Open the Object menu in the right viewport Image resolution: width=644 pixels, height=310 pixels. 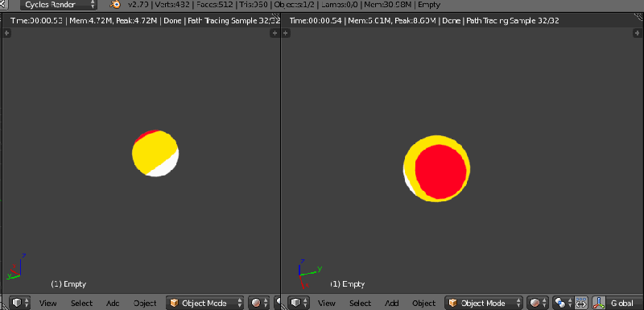tap(423, 304)
